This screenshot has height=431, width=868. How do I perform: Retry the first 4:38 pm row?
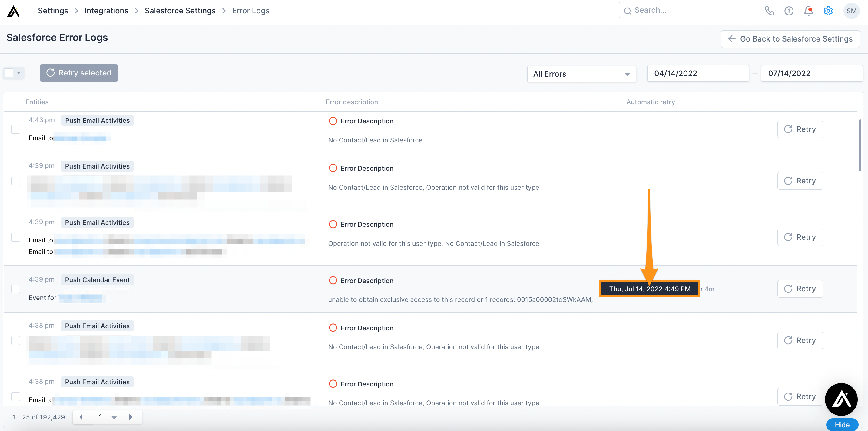point(800,340)
